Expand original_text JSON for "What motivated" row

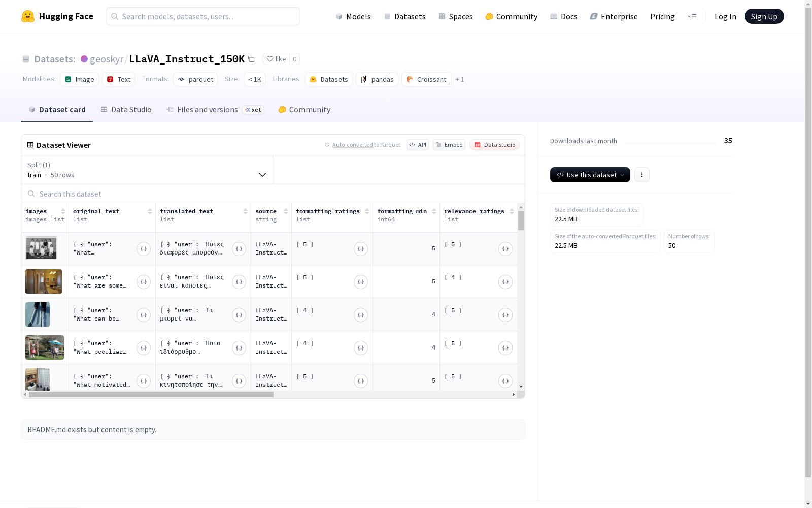(x=144, y=381)
